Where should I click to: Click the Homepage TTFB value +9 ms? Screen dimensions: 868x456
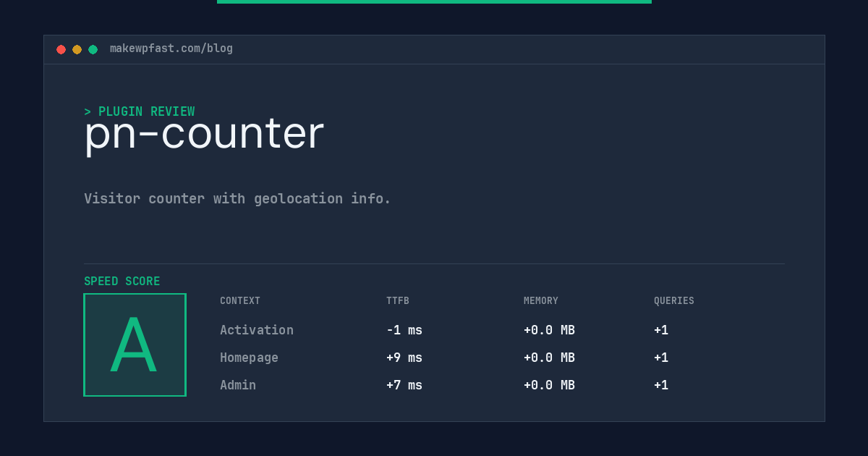point(404,358)
